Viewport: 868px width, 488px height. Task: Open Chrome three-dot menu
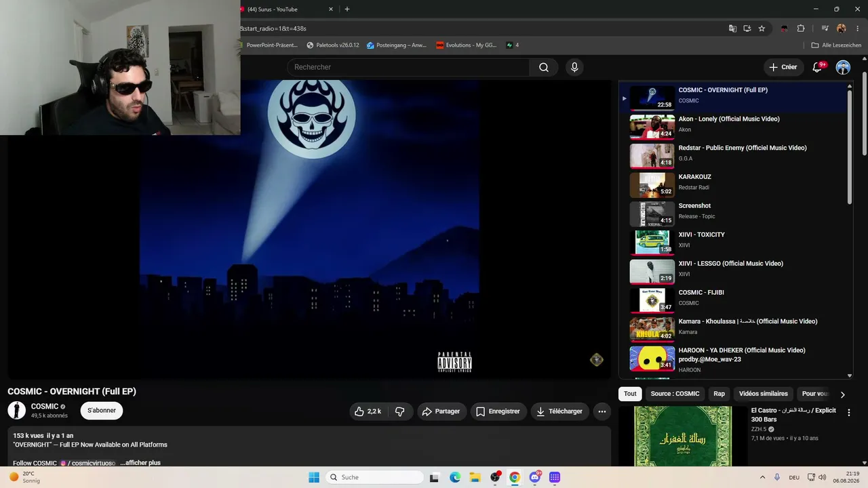[x=856, y=28]
